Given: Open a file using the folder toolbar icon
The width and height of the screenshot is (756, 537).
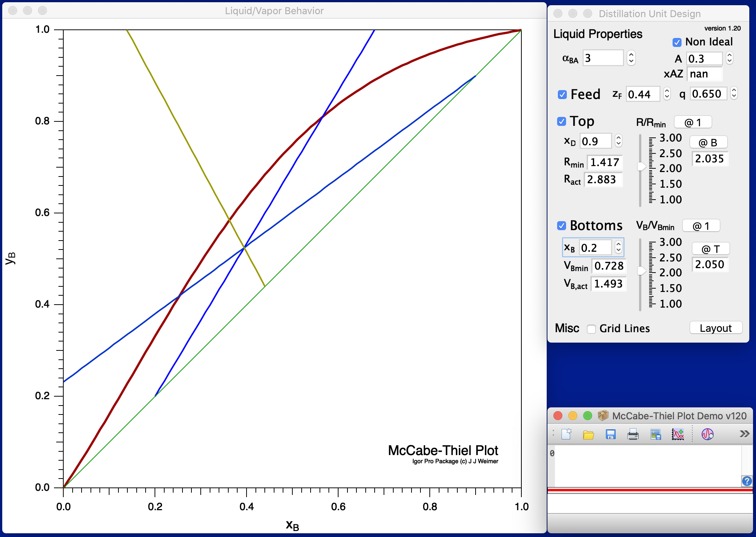Looking at the screenshot, I should tap(588, 434).
